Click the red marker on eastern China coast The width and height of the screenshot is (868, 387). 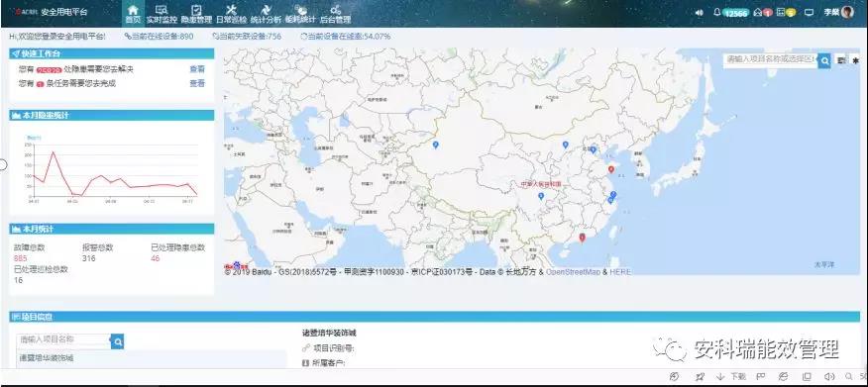(611, 169)
